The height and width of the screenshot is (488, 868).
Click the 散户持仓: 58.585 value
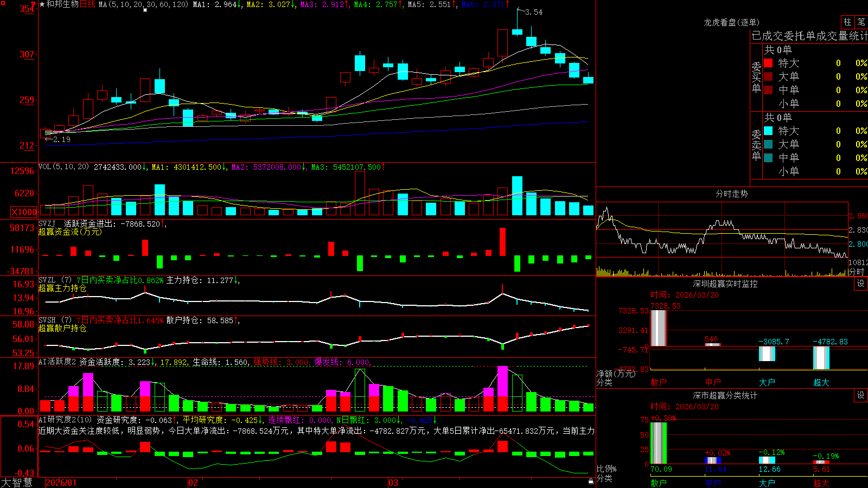coord(200,320)
